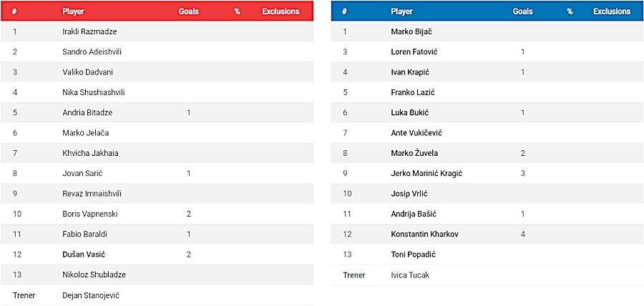The height and width of the screenshot is (306, 644).
Task: Click Jerko Marinić Kragić's name
Action: point(426,174)
